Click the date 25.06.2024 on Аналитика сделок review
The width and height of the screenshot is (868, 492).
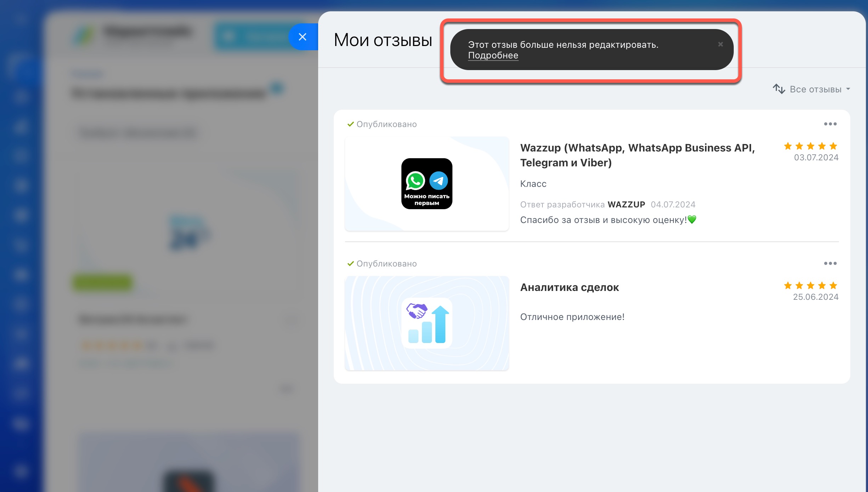click(x=816, y=297)
